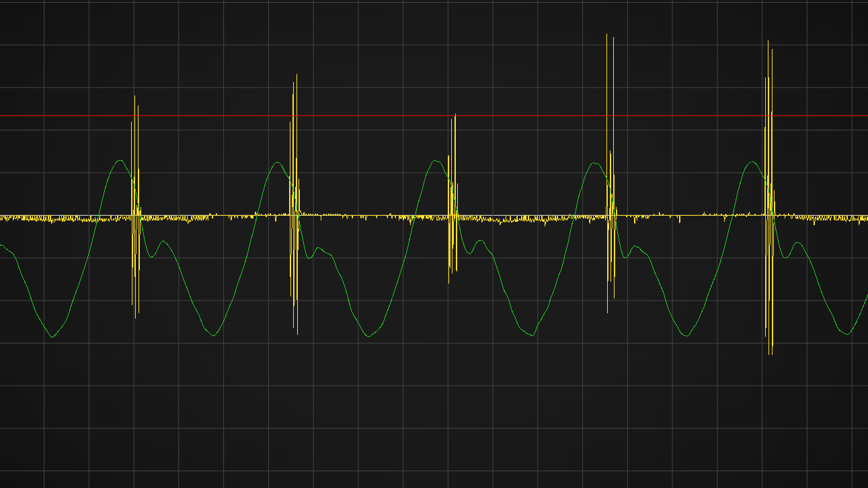Click the small green bump after the last spike burst
This screenshot has height=488, width=868.
coord(798,243)
